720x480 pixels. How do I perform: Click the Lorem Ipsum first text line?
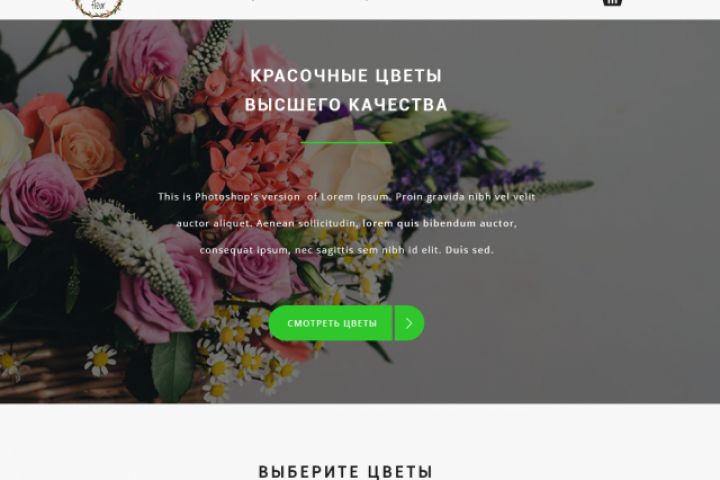coord(347,197)
